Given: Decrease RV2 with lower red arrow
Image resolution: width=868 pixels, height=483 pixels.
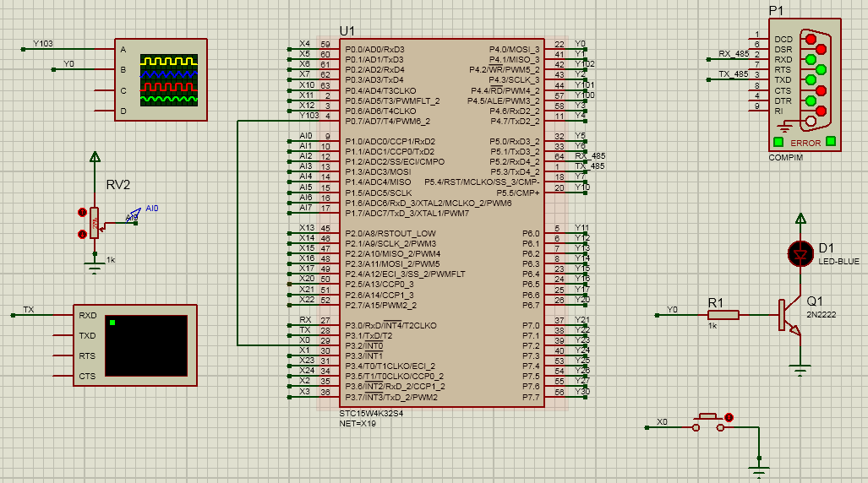Looking at the screenshot, I should point(82,234).
